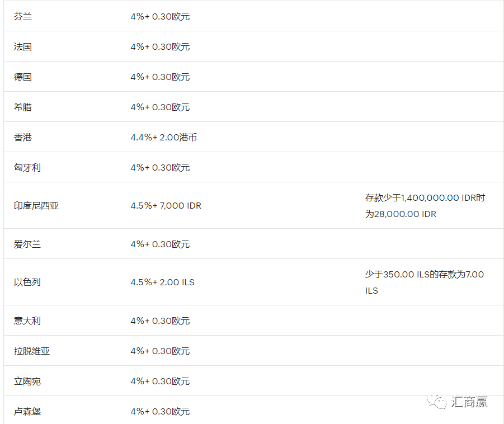This screenshot has width=504, height=424.
Task: Select the 芬兰 country cell
Action: click(23, 16)
